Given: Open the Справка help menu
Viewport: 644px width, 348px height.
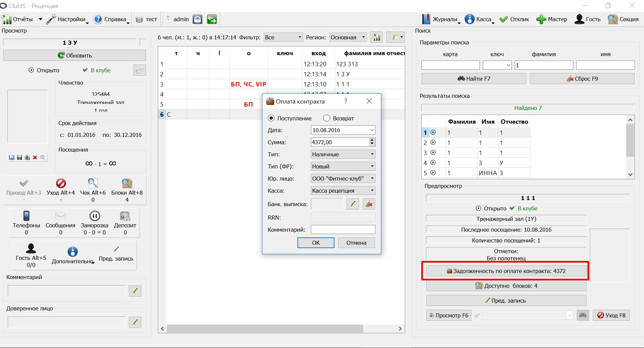Looking at the screenshot, I should [111, 19].
